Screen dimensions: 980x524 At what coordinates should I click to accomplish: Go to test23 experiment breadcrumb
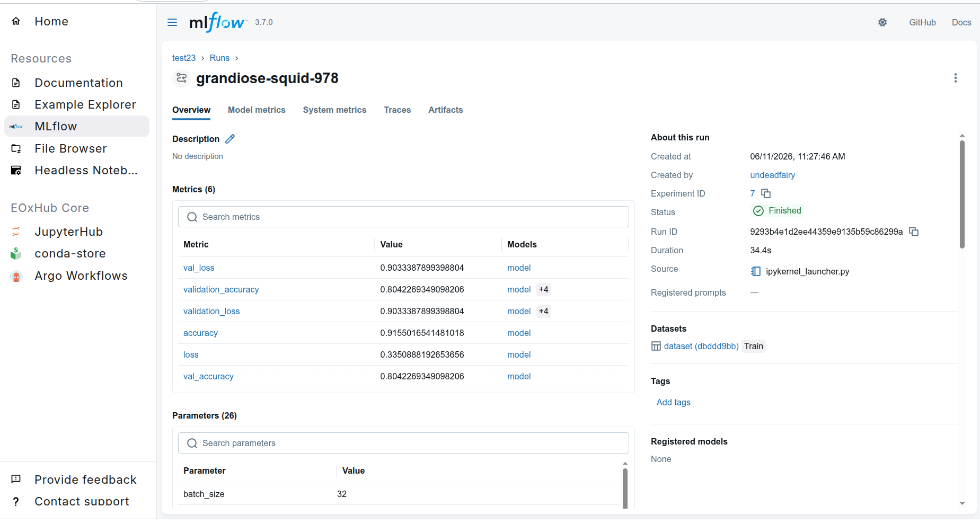point(184,58)
